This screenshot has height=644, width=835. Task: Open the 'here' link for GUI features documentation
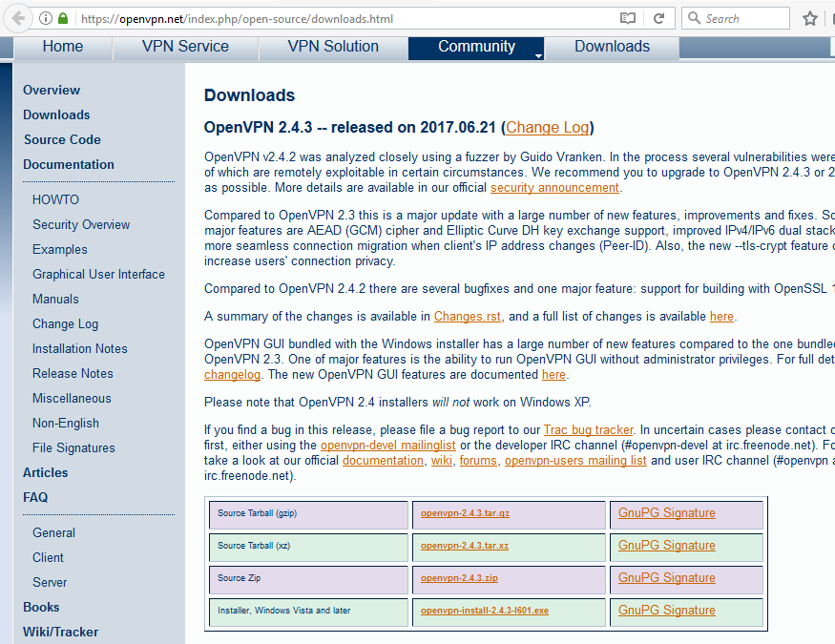(553, 375)
